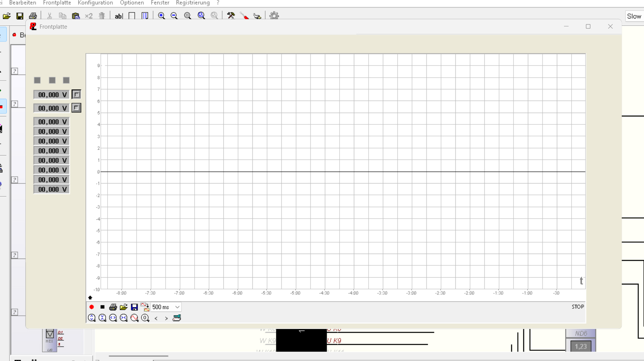Maximize the Frontplatte window
This screenshot has width=644, height=361.
click(x=588, y=26)
